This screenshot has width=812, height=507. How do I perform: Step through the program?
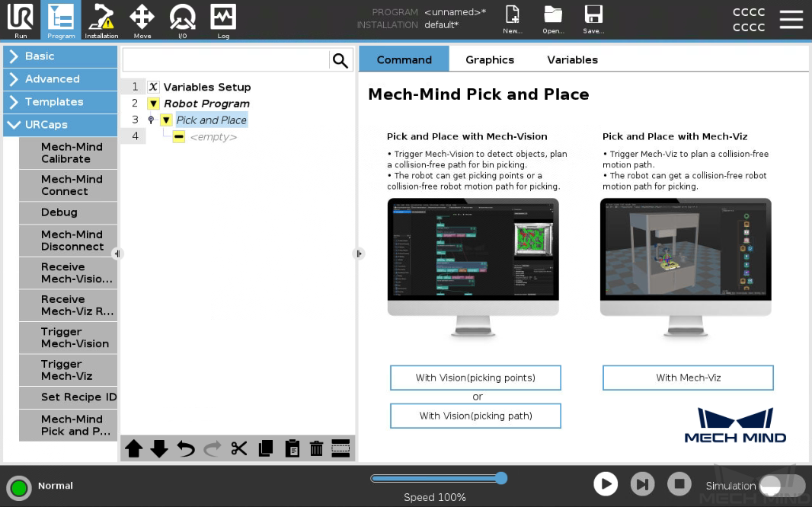tap(643, 484)
